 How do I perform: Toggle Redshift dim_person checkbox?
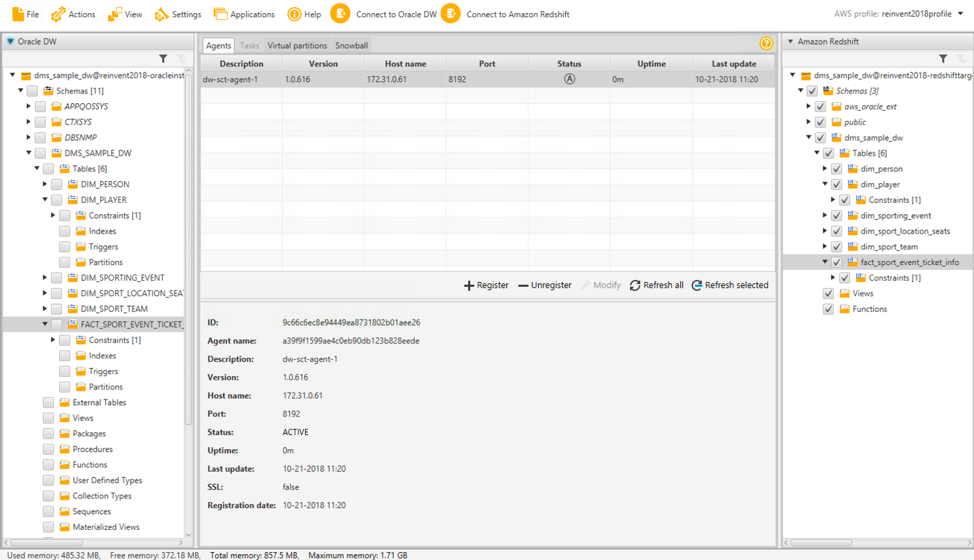(x=836, y=168)
